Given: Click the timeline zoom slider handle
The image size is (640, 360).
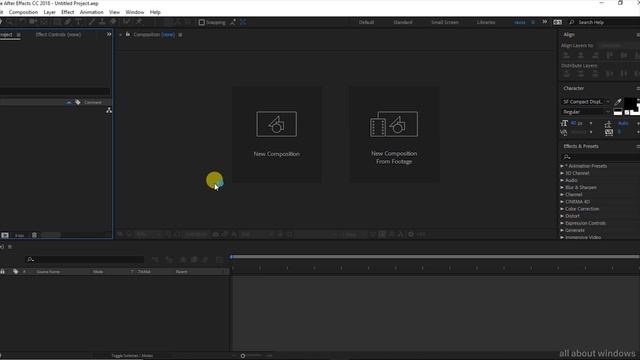Looking at the screenshot, I should 242,356.
